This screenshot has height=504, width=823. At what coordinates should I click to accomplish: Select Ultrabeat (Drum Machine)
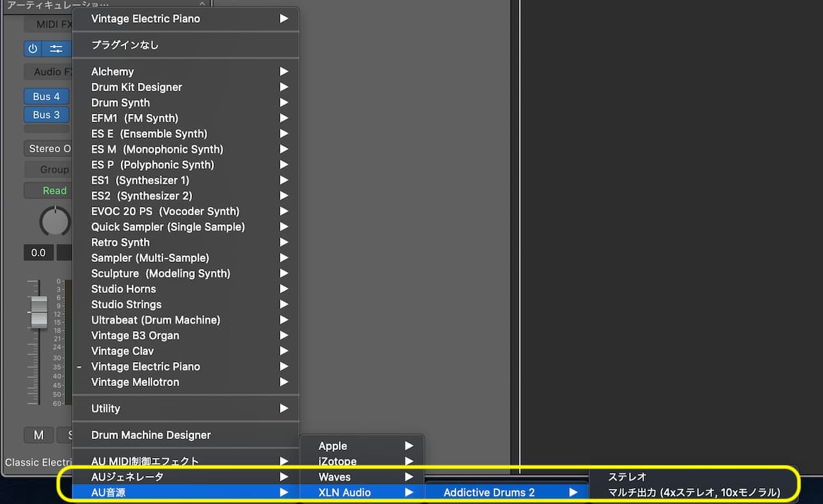pyautogui.click(x=187, y=320)
